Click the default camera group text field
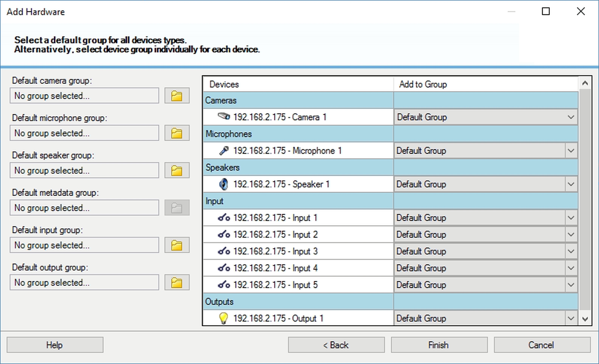Viewport: 599px width, 364px height. 84,96
